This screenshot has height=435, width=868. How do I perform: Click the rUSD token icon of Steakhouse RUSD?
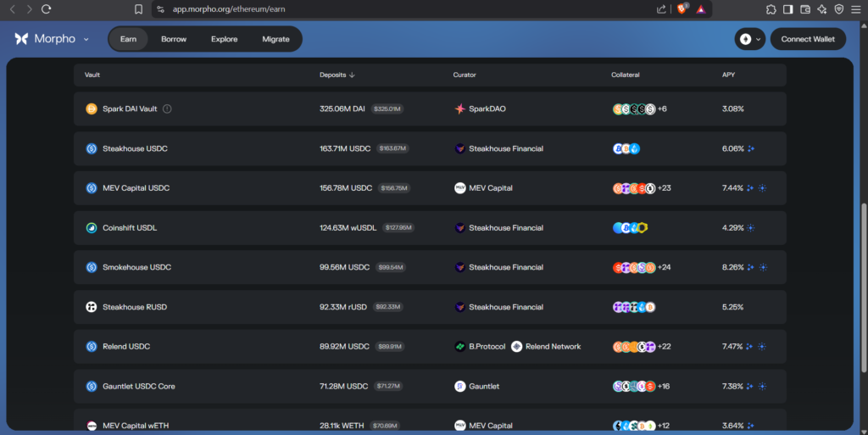click(x=92, y=307)
